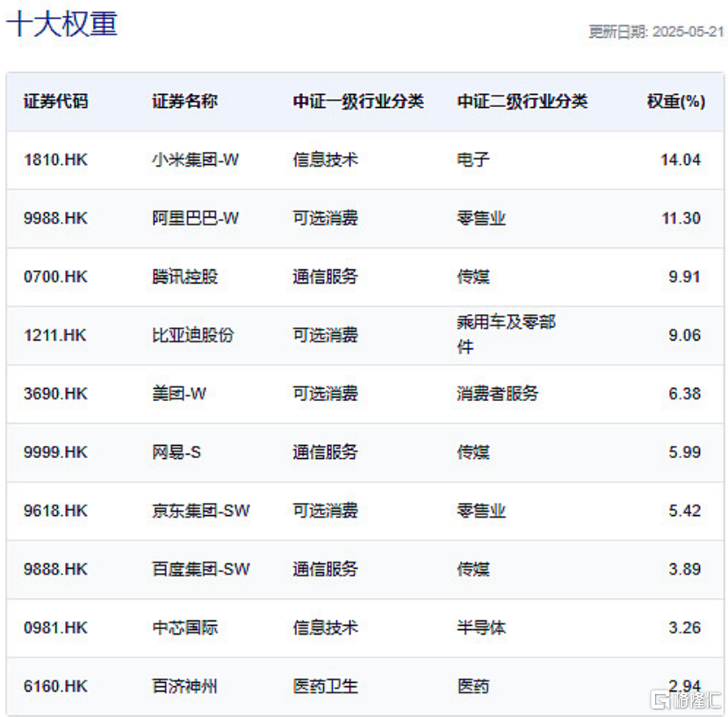Screen dimensions: 728x717
Task: Click 信息技术 in the 中芯国际 row
Action: click(x=326, y=627)
